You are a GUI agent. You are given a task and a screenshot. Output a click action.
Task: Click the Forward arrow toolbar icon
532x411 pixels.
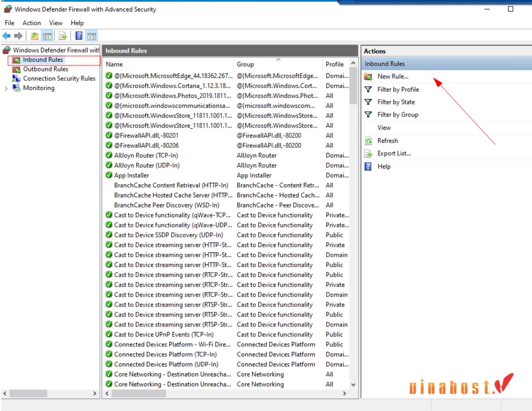pos(18,36)
